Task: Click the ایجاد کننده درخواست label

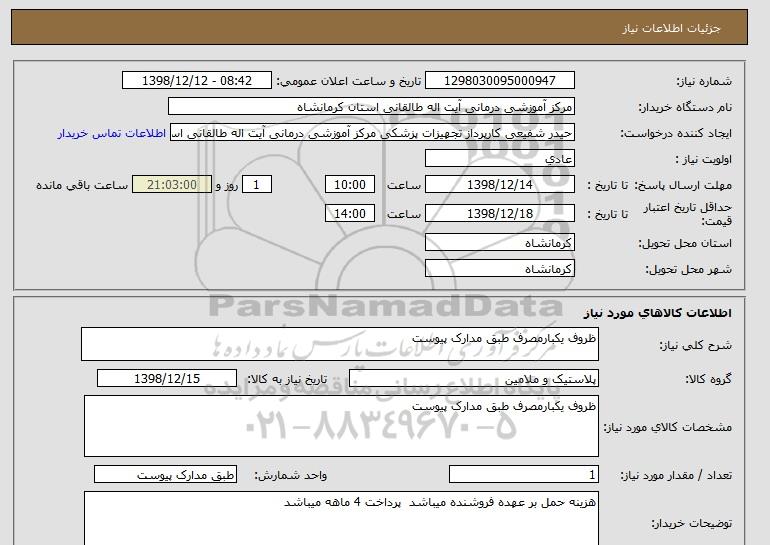Action: (676, 133)
